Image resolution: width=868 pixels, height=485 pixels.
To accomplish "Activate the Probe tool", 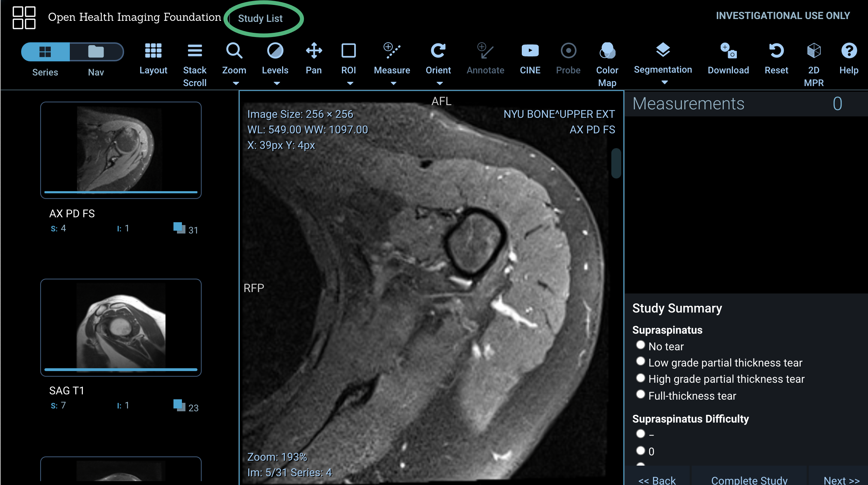I will pyautogui.click(x=568, y=59).
